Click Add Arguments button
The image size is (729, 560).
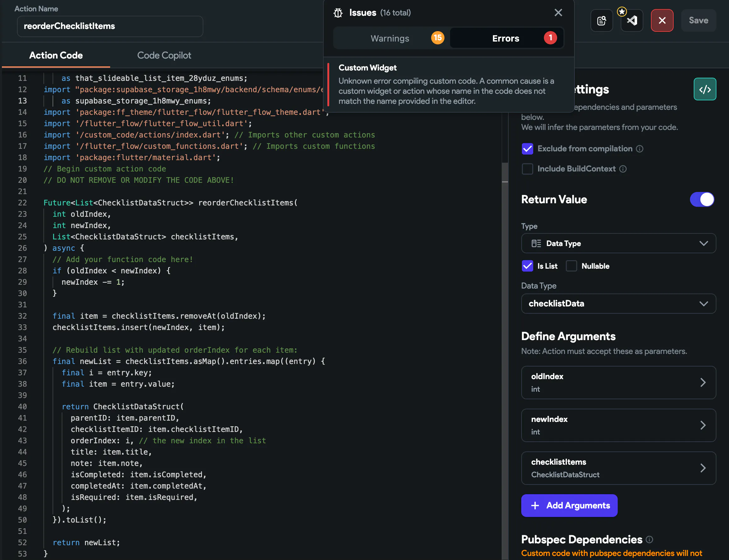tap(569, 505)
